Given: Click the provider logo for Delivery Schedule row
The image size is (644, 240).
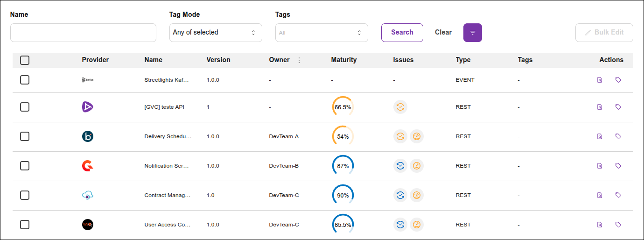Looking at the screenshot, I should coord(88,136).
